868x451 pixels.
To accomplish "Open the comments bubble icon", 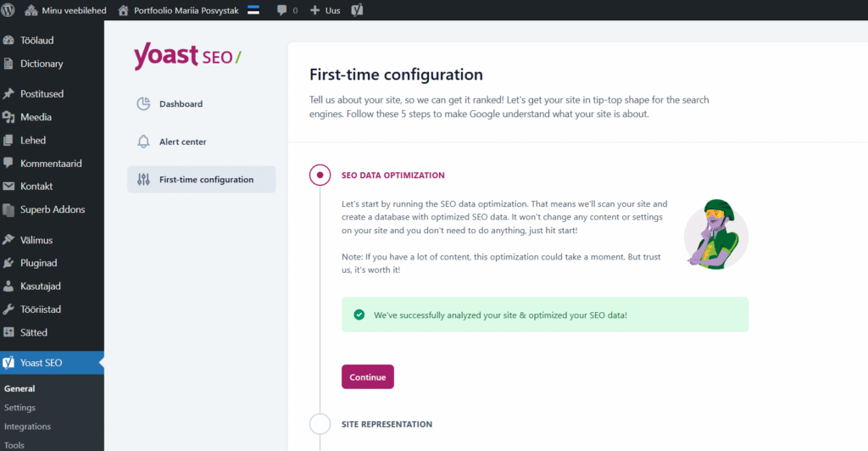I will pos(282,10).
